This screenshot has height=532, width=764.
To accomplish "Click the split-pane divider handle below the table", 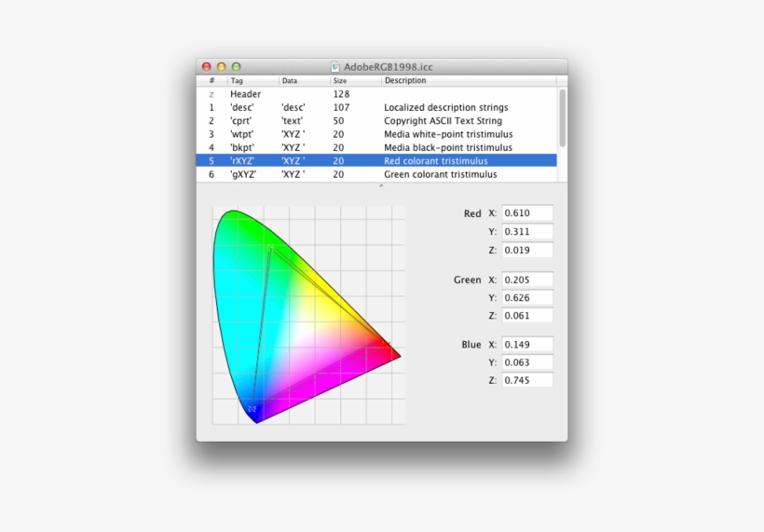I will point(381,185).
